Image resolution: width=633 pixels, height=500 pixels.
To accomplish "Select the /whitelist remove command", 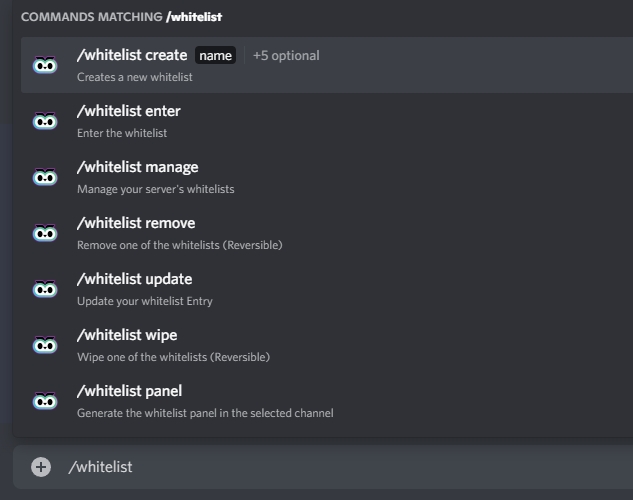I will click(x=136, y=223).
